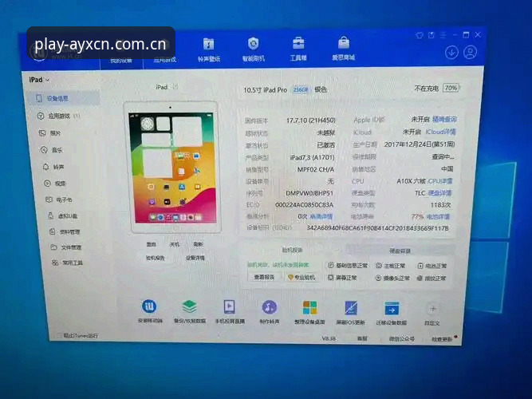Launch 迁移设备数据 migrate device data tool
532x399 pixels.
pos(391,313)
